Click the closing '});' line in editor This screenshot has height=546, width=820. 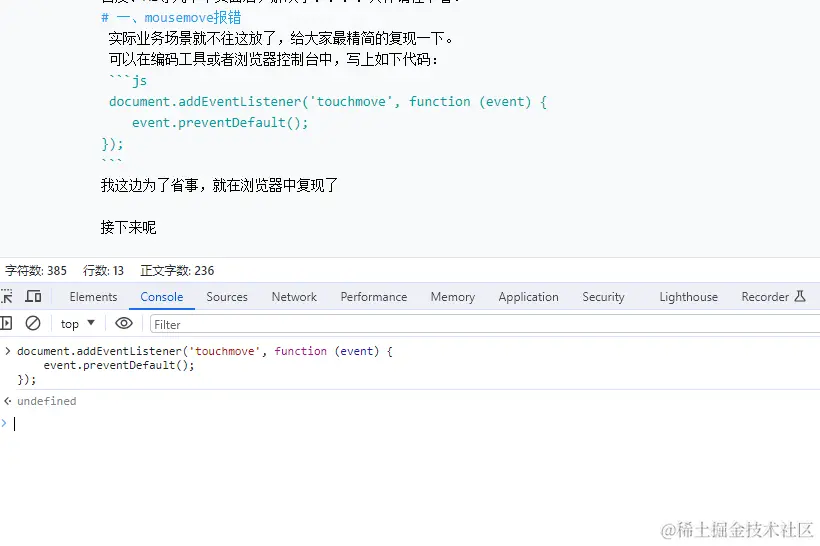[112, 143]
